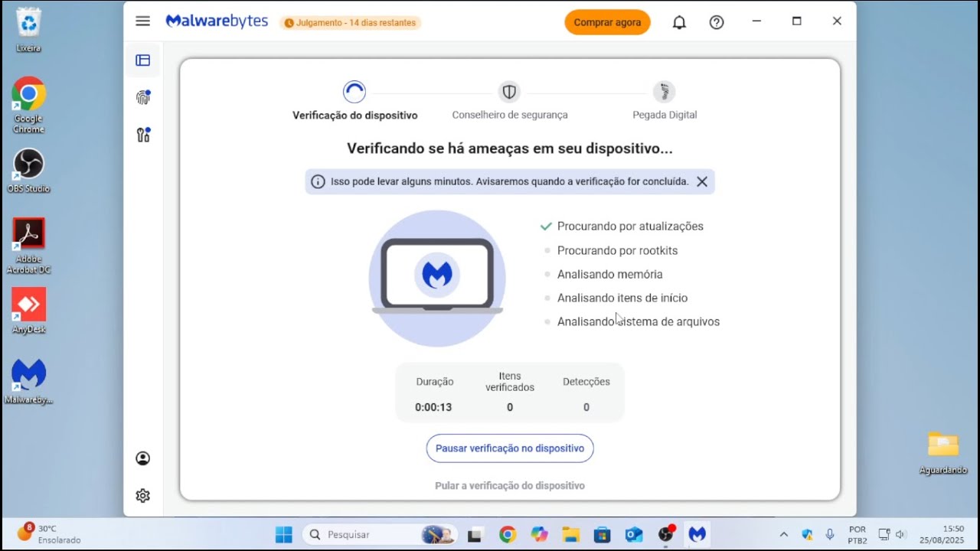Click the Analisando memória text
Viewport: 980px width, 551px height.
click(610, 275)
